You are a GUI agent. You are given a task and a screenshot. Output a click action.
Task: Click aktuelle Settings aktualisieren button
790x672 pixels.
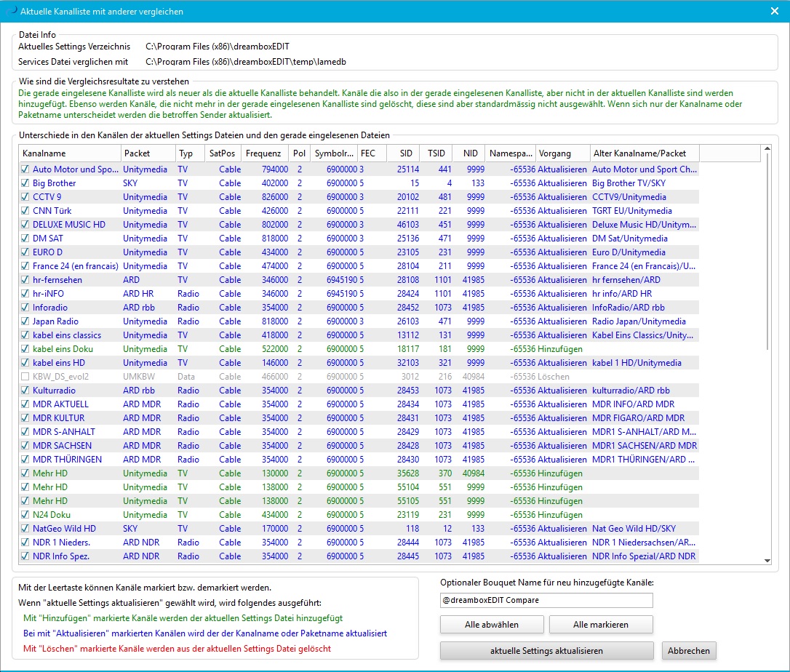pos(546,650)
